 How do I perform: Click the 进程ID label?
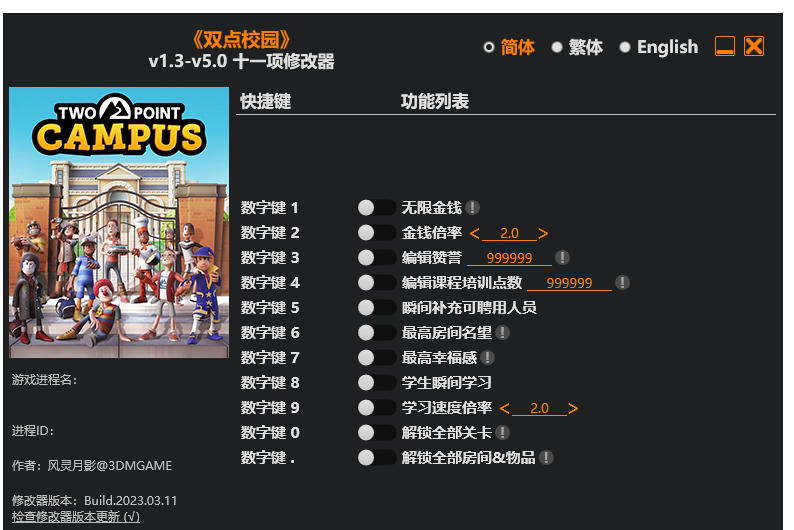point(33,431)
